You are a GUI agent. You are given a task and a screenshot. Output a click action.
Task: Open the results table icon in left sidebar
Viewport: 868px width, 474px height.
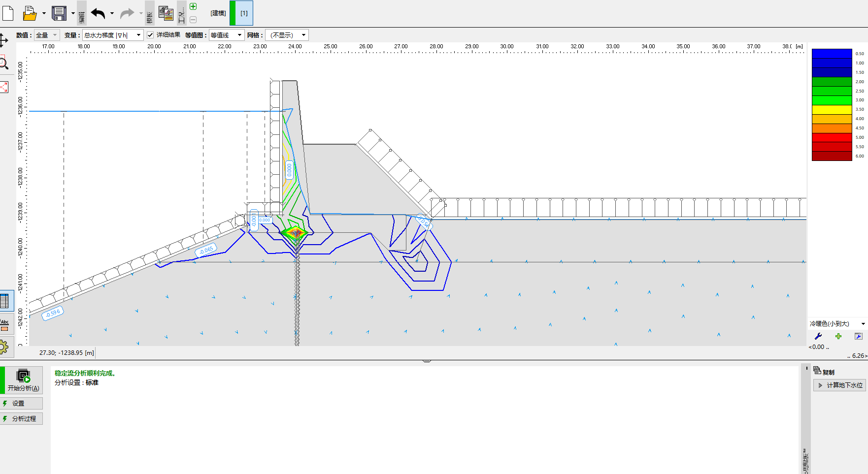(5, 301)
